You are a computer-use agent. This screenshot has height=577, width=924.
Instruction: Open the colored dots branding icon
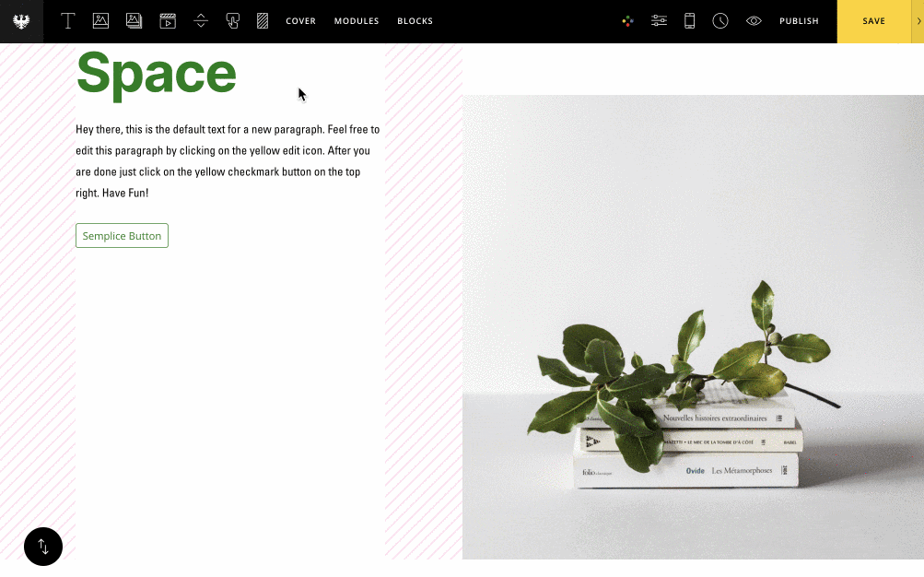[x=627, y=21]
